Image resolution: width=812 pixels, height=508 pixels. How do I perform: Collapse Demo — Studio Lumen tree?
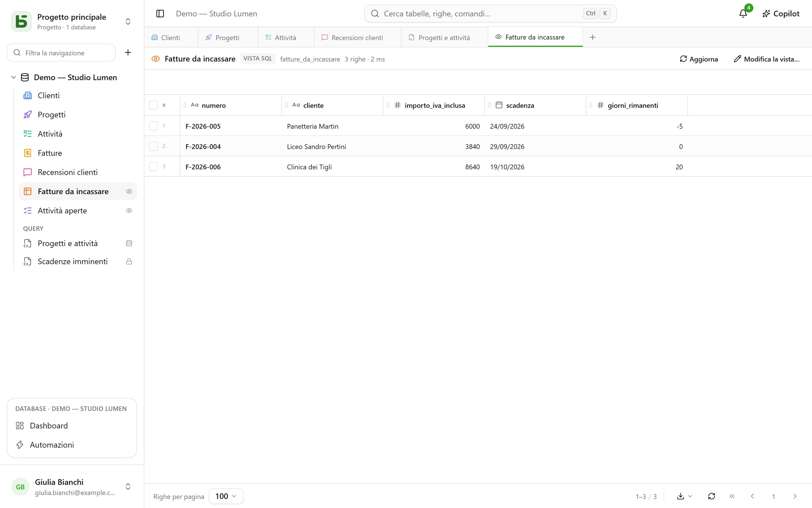click(14, 77)
